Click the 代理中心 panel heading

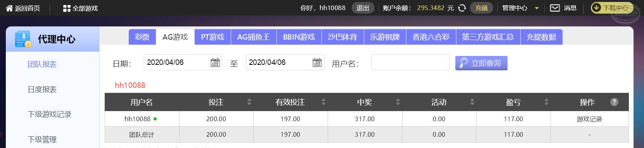57,39
